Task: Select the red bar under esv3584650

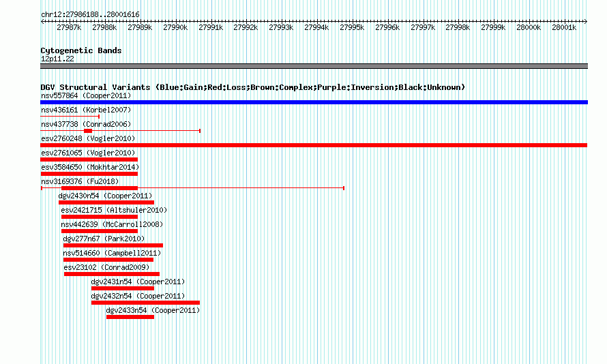Action: click(89, 174)
